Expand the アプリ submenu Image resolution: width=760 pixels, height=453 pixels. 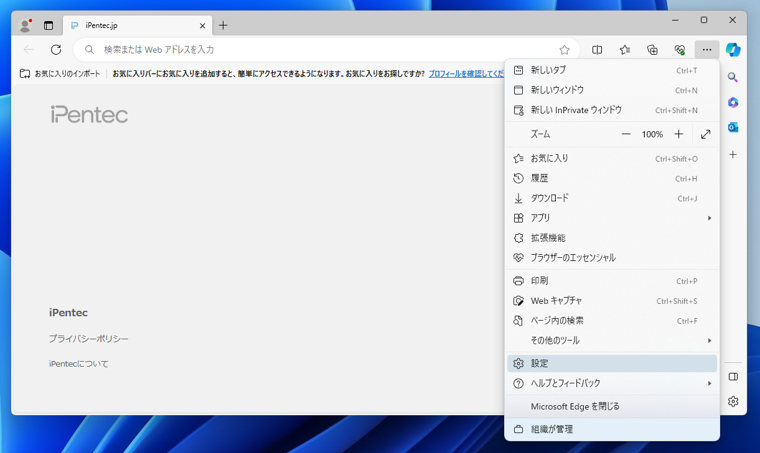click(x=612, y=218)
